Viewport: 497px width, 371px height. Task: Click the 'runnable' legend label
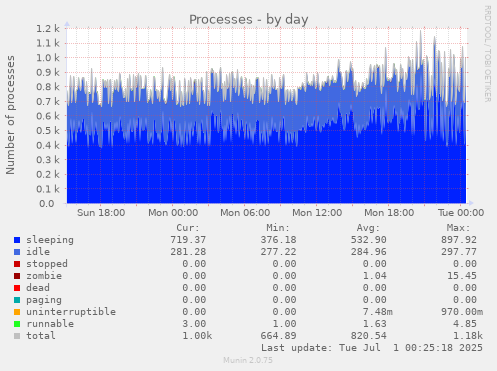pyautogui.click(x=50, y=324)
